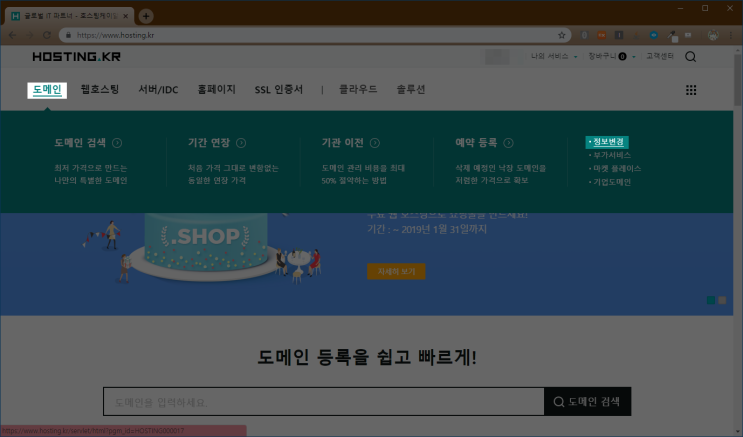The image size is (743, 437).
Task: Click arrow icon beside 기관 이전
Action: [375, 143]
